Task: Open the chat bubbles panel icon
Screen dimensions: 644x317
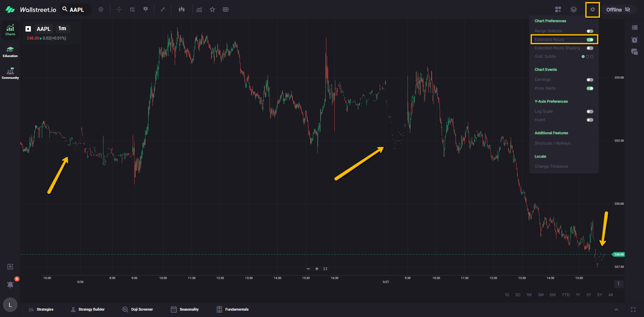Action: 634,52
